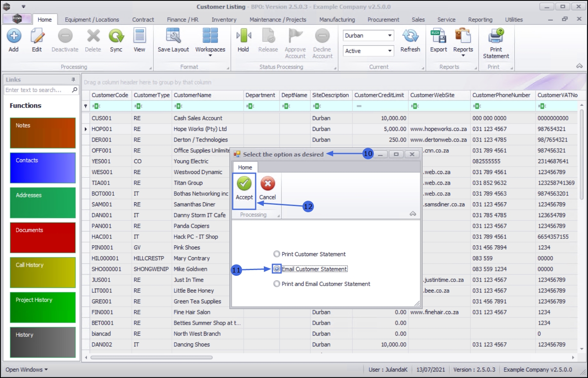Click the Documents function tile
Viewport: 588px width, 378px height.
(x=43, y=238)
